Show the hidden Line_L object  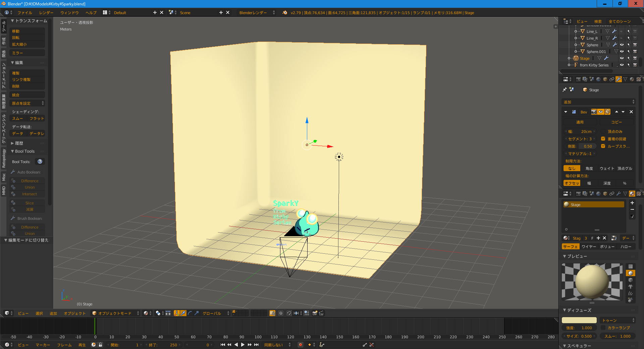(622, 31)
